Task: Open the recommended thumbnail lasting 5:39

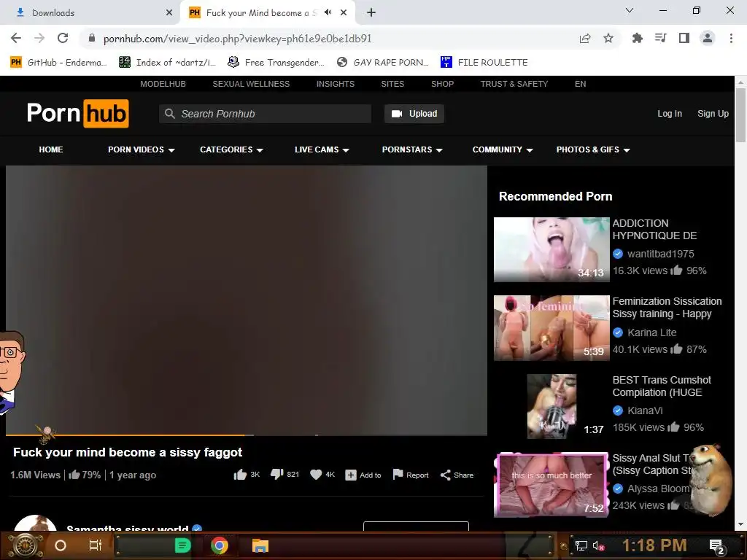Action: (551, 328)
